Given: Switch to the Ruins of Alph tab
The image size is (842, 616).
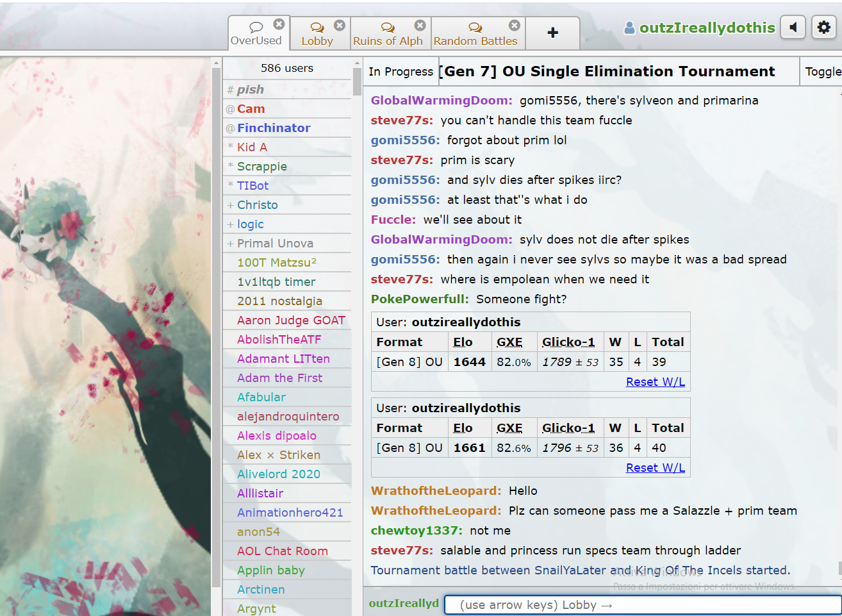Looking at the screenshot, I should pos(391,33).
